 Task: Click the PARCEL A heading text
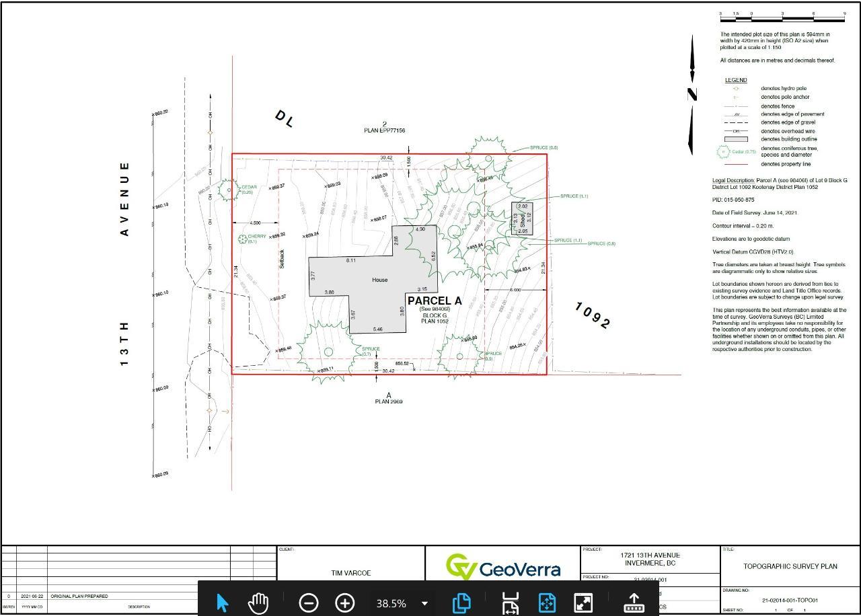click(x=435, y=301)
